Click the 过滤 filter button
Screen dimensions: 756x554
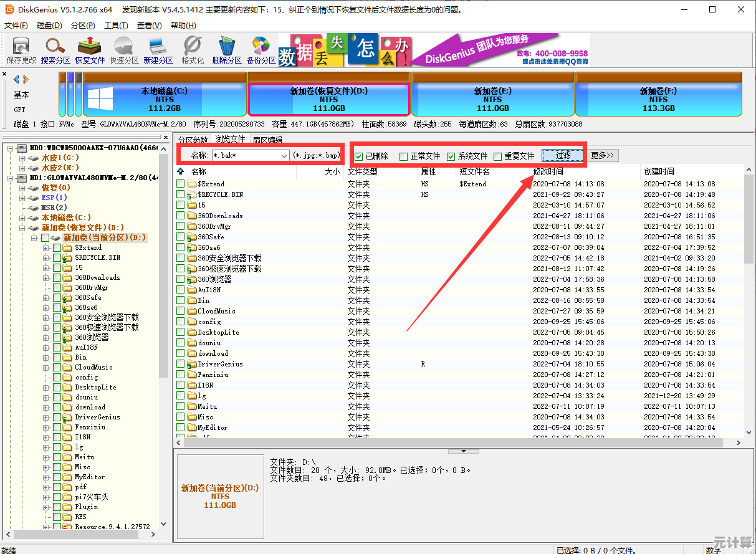click(x=563, y=155)
